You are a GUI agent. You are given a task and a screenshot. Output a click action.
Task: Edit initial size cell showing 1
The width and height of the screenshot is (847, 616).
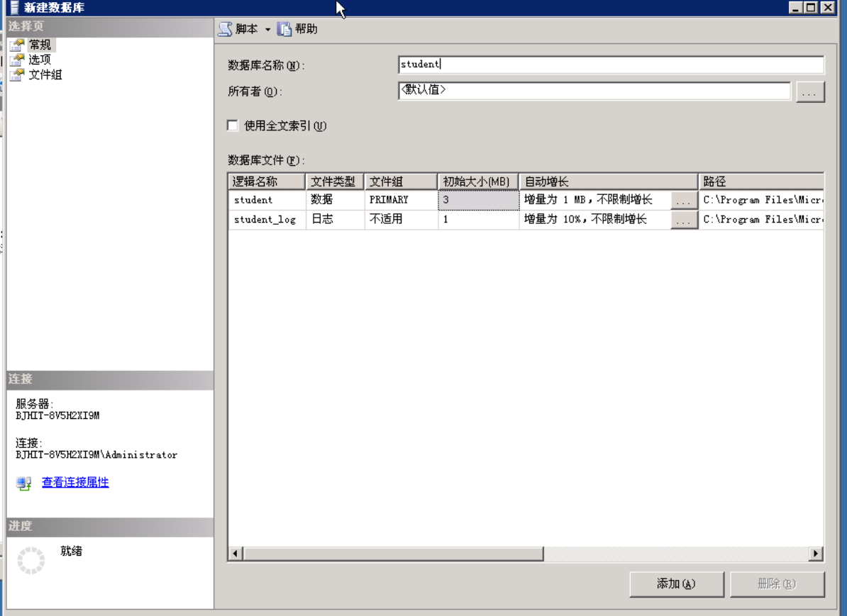(x=478, y=219)
